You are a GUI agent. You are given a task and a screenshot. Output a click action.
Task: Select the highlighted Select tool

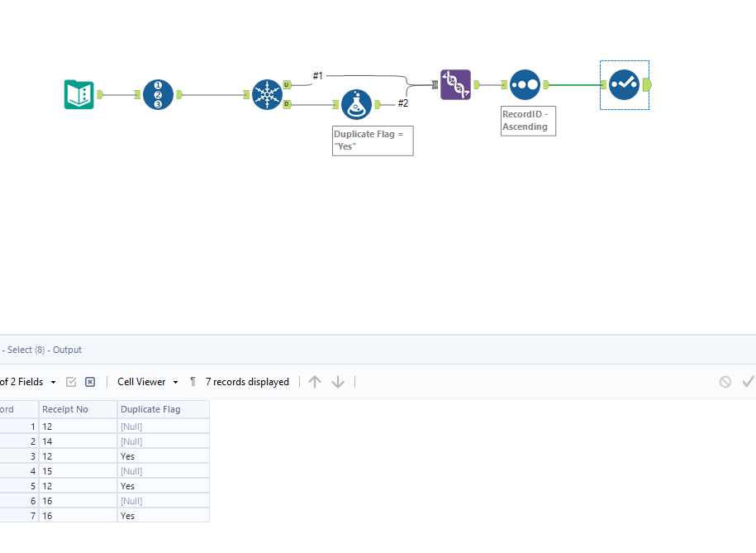624,84
